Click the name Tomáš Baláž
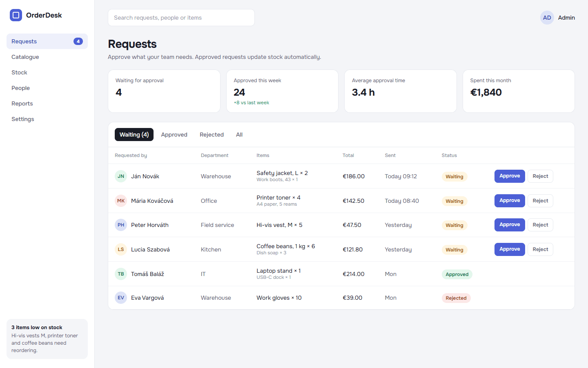588x368 pixels. [147, 274]
